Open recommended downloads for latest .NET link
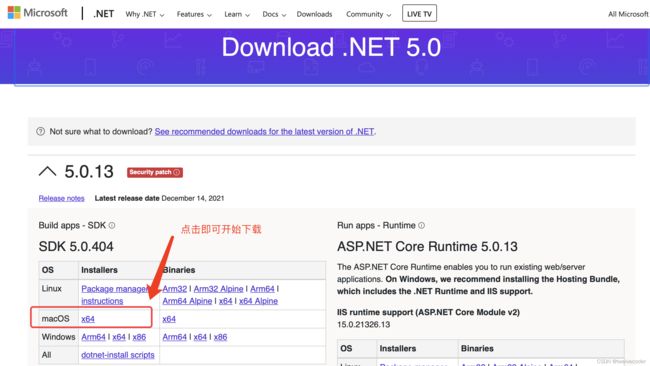 [x=264, y=131]
